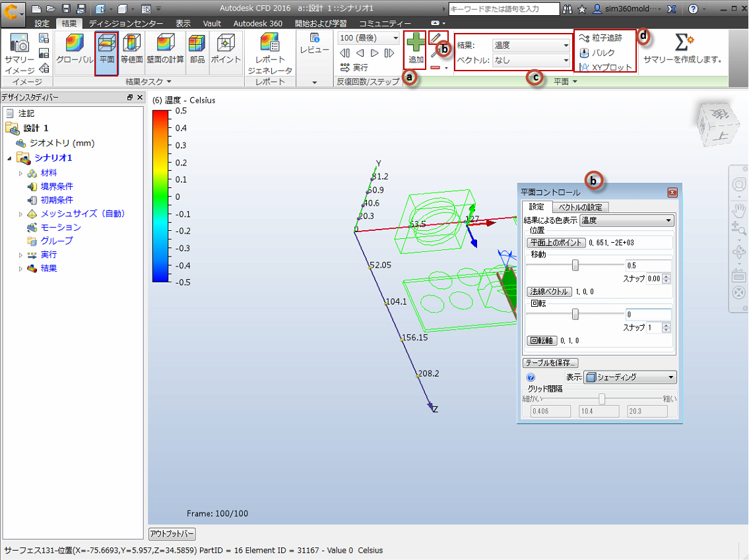Screen dimensions: 749x560
Task: Click the pencil edit plane icon
Action: [x=435, y=37]
